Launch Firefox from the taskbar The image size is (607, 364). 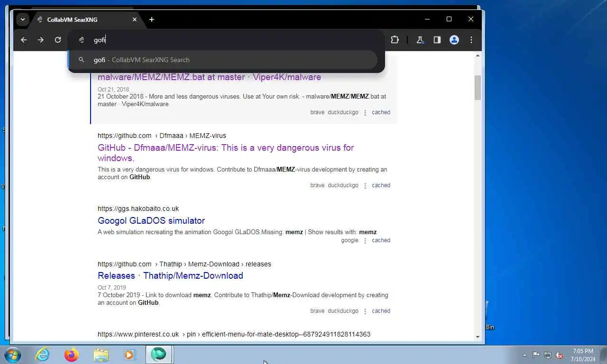(x=72, y=355)
